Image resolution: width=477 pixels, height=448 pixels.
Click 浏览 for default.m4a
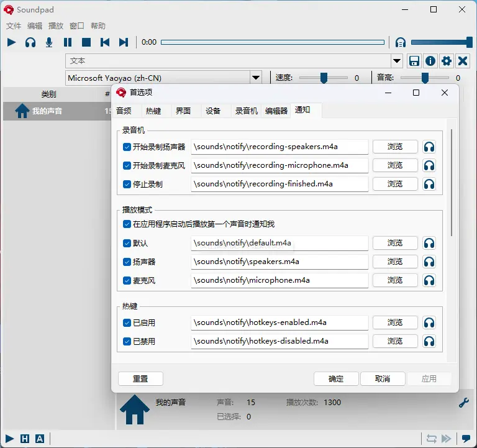pos(395,243)
